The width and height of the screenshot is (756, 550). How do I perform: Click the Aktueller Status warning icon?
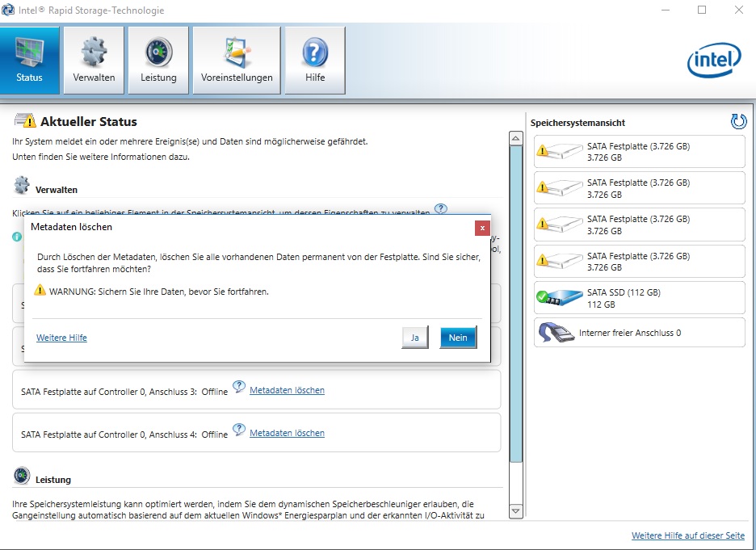[25, 120]
